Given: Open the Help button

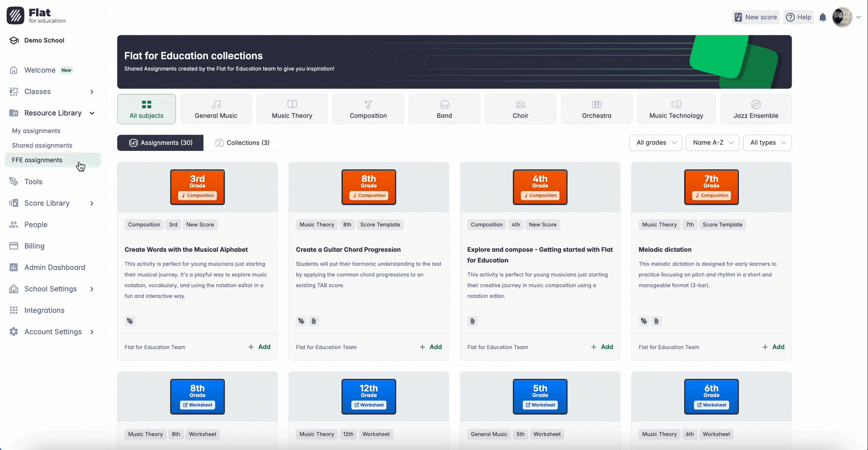Looking at the screenshot, I should pos(799,17).
